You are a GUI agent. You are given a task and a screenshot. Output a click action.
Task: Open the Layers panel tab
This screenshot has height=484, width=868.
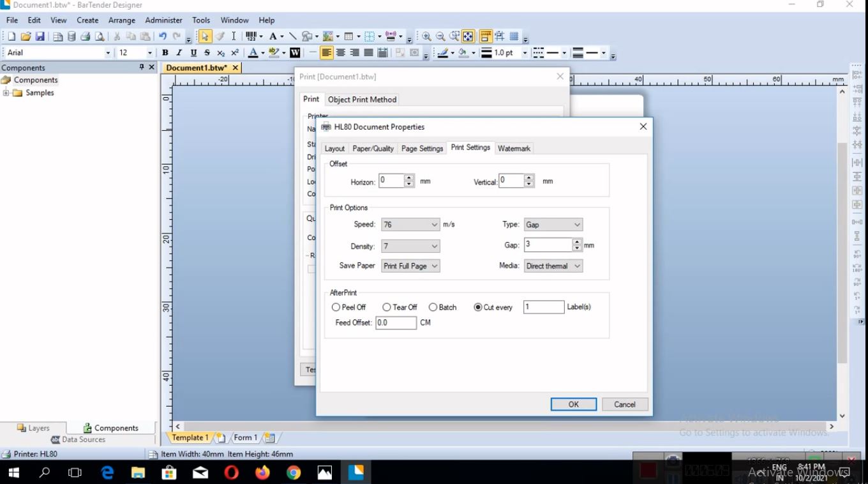point(33,428)
